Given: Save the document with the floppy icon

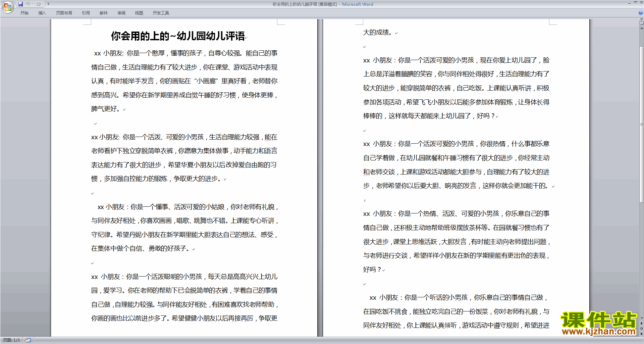Looking at the screenshot, I should pyautogui.click(x=20, y=4).
